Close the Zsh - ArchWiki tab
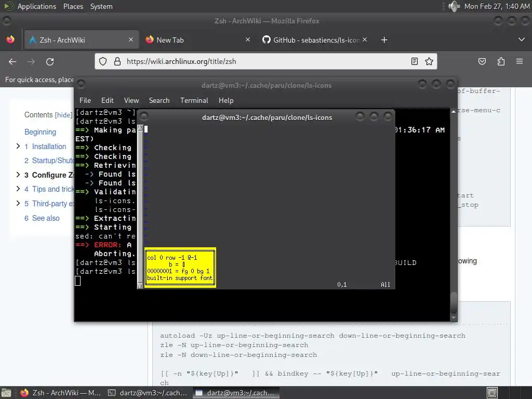This screenshot has height=399, width=532. point(131,39)
